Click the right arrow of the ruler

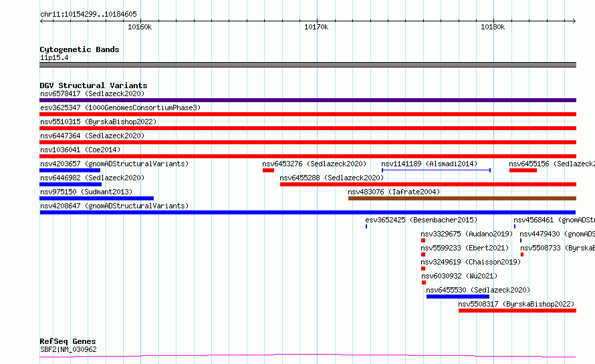click(x=574, y=21)
